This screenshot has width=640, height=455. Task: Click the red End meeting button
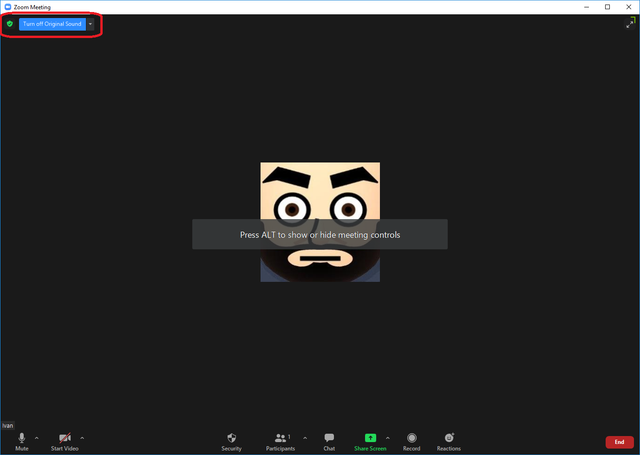[619, 441]
